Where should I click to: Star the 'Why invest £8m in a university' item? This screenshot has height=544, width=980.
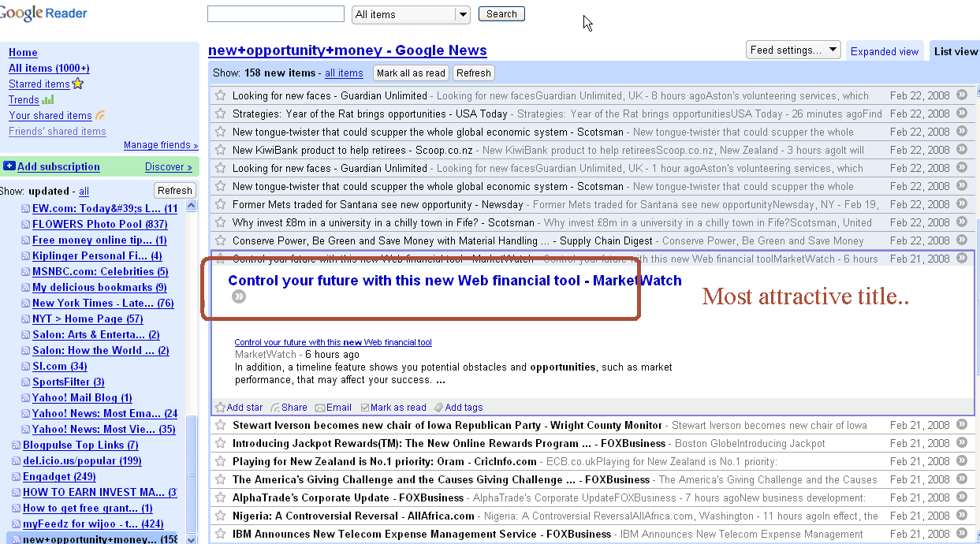(221, 222)
